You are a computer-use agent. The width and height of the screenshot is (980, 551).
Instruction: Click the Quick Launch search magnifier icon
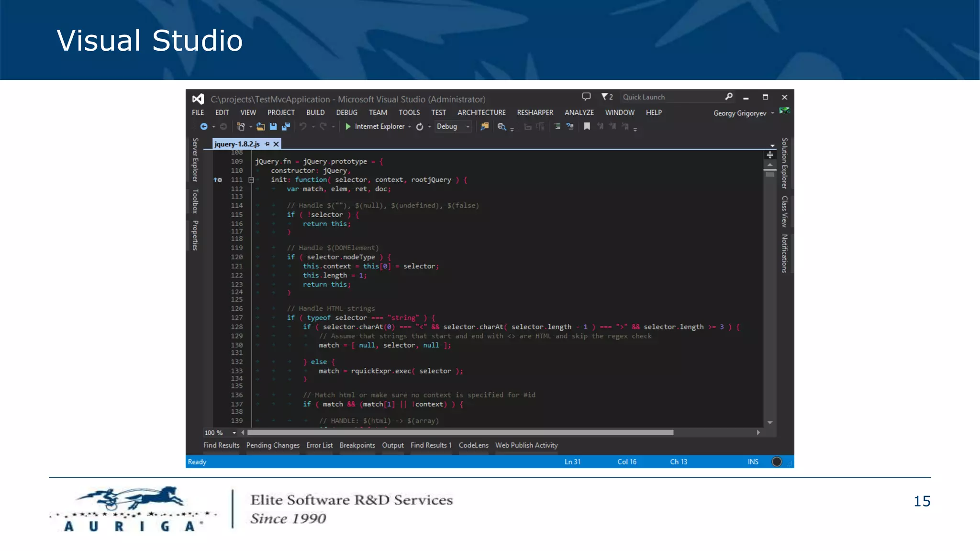[x=729, y=97]
